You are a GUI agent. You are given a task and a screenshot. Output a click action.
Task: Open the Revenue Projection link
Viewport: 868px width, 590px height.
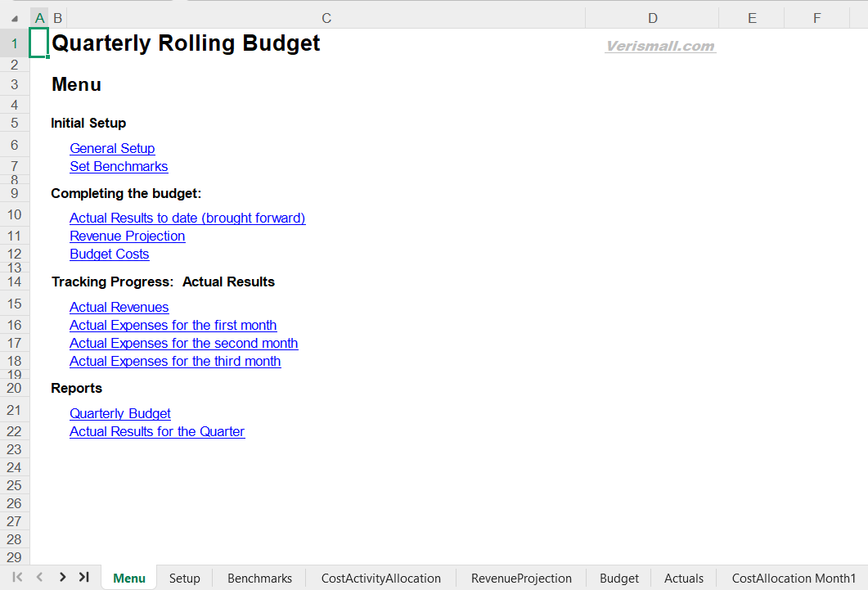coord(127,236)
